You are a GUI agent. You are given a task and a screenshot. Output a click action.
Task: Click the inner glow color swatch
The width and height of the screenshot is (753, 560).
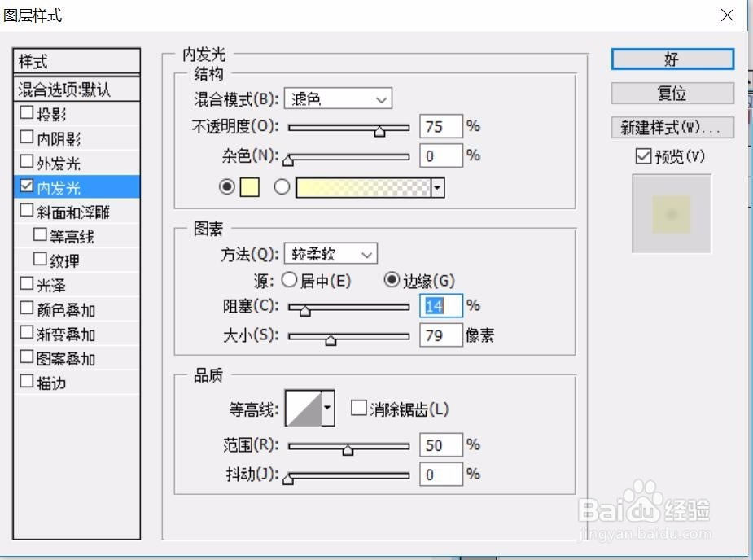pyautogui.click(x=251, y=187)
